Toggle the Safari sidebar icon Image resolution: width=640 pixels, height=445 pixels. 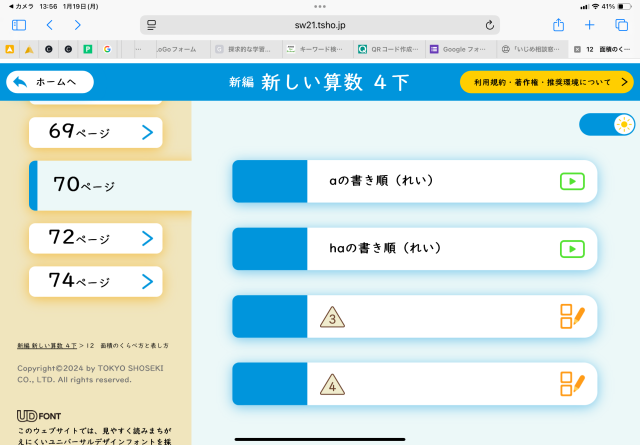tap(19, 25)
